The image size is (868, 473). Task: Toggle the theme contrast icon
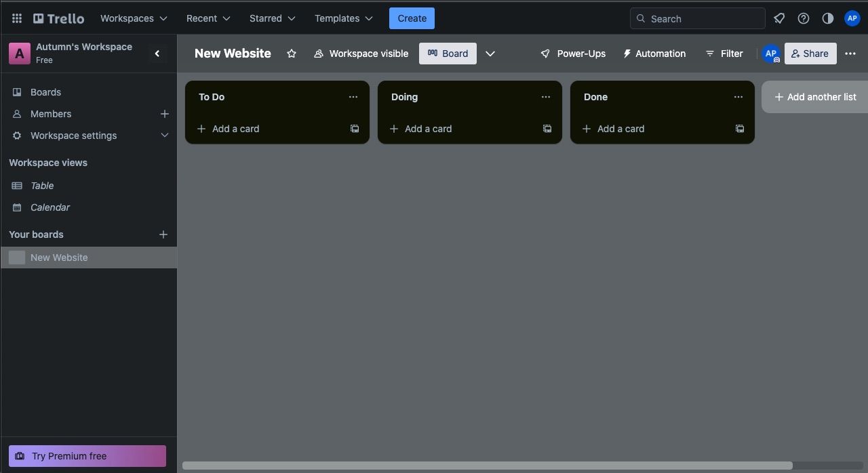[x=828, y=18]
